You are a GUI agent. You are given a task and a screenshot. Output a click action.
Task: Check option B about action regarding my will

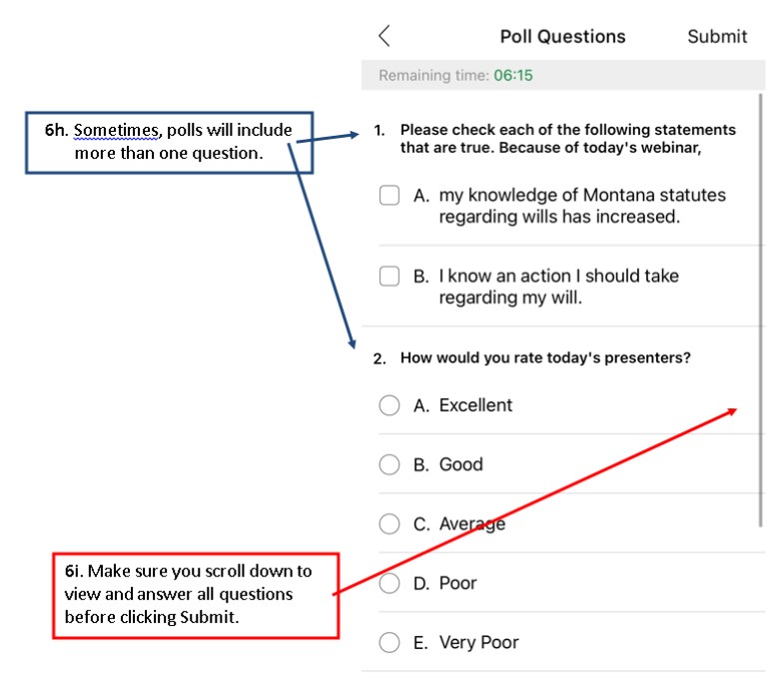(x=389, y=276)
